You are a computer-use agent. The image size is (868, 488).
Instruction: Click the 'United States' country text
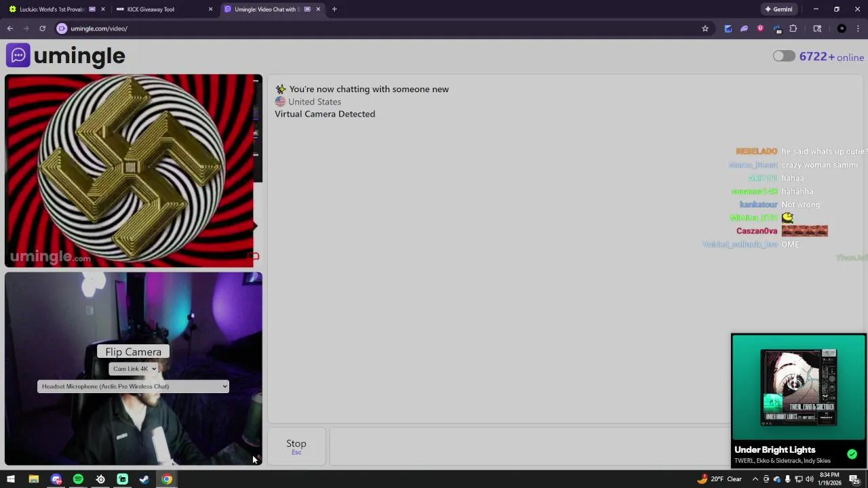pyautogui.click(x=315, y=102)
